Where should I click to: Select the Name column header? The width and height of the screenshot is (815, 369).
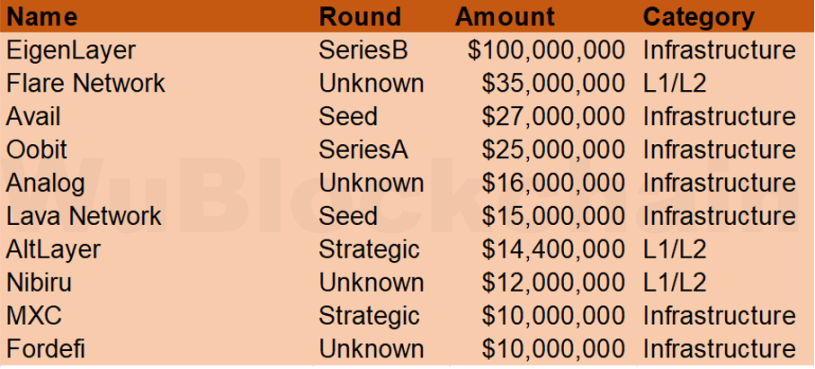tap(42, 17)
